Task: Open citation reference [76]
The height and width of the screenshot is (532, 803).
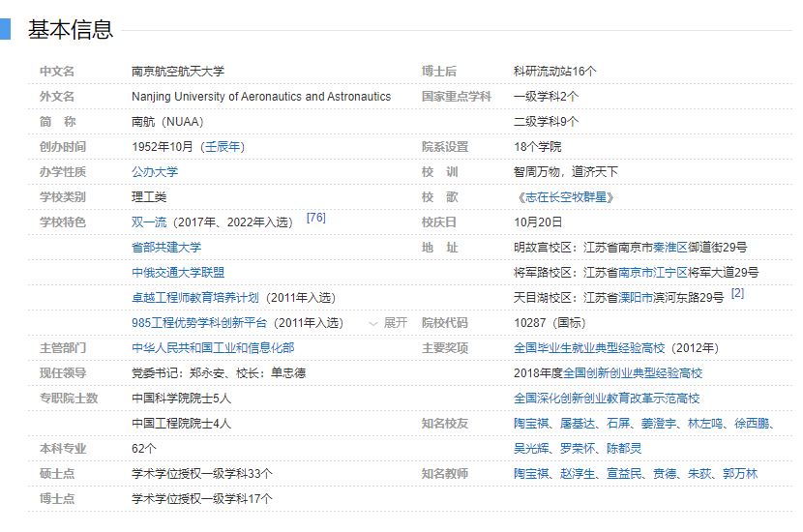Action: pos(315,219)
